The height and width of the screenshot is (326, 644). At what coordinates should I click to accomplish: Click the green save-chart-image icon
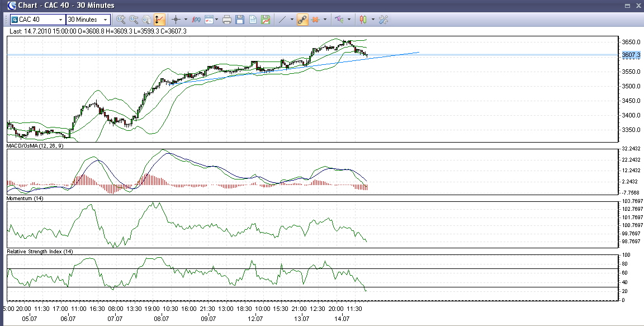[x=266, y=20]
